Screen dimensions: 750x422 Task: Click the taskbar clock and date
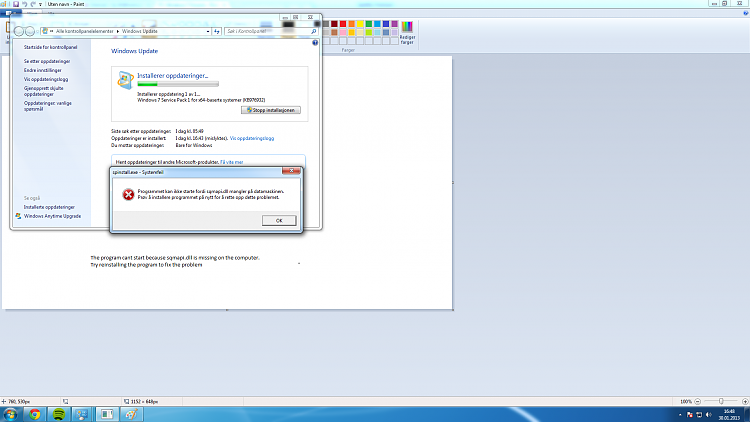(729, 415)
